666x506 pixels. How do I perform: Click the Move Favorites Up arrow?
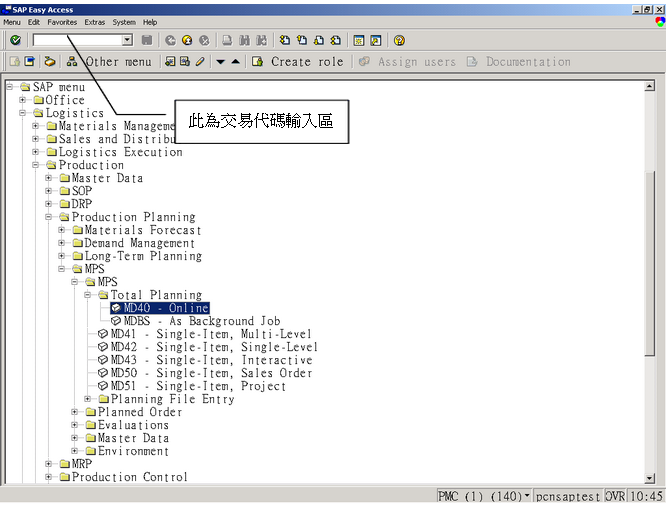coord(236,62)
